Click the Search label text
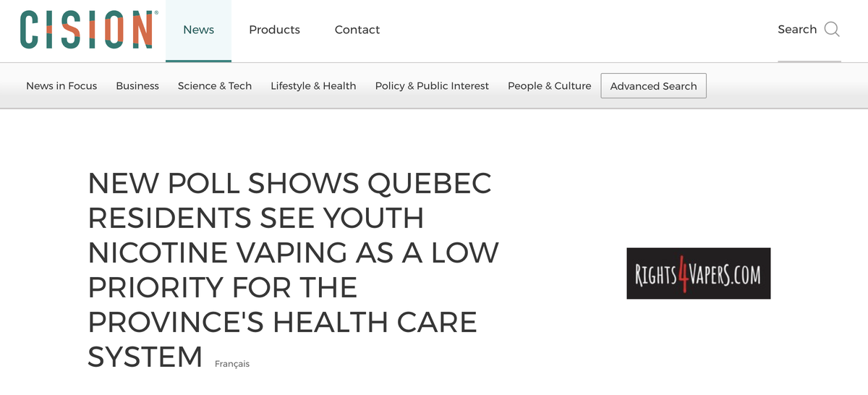Screen dimensions: 868x395 coord(797,30)
